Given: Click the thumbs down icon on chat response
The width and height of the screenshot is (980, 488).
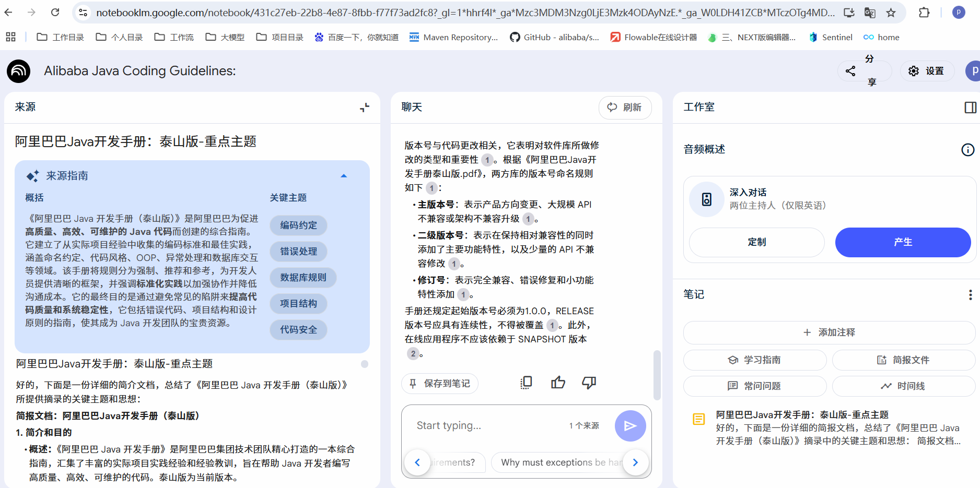Looking at the screenshot, I should click(589, 383).
